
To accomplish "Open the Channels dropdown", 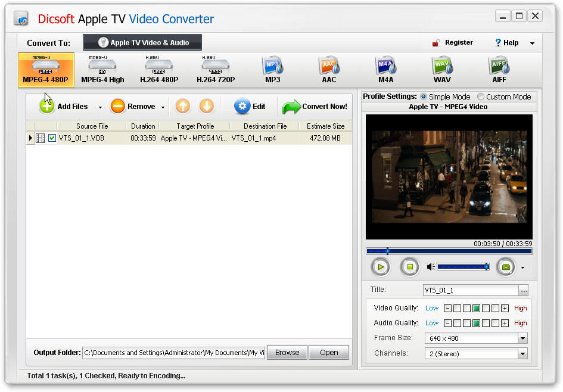I will pyautogui.click(x=522, y=354).
